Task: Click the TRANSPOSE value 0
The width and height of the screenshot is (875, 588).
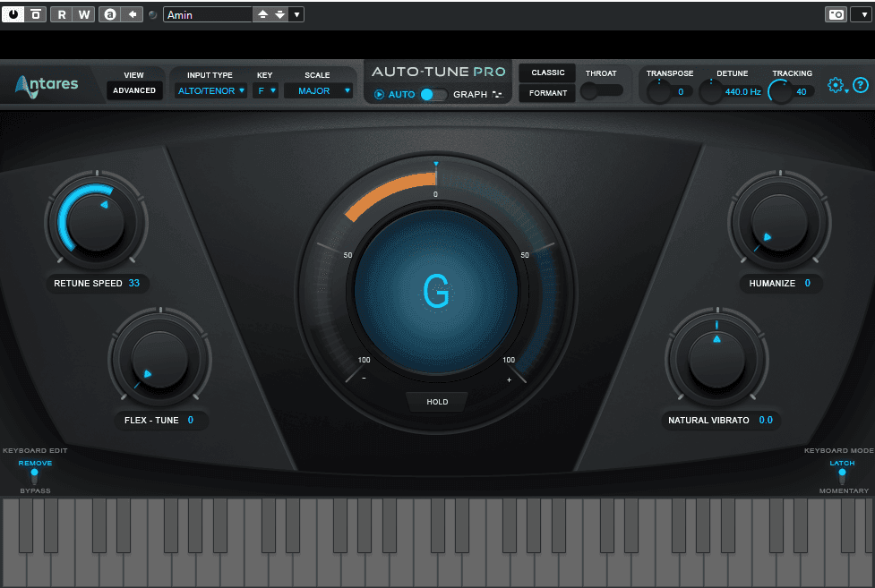Action: coord(681,91)
